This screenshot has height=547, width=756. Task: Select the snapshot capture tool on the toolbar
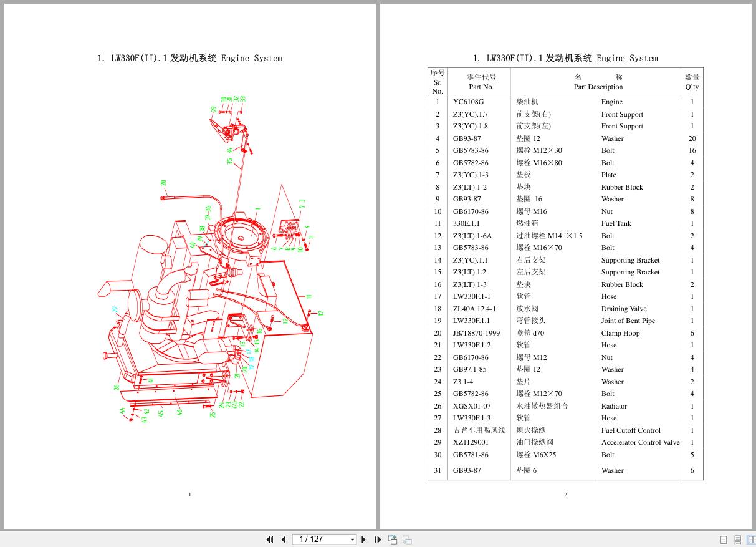point(393,539)
